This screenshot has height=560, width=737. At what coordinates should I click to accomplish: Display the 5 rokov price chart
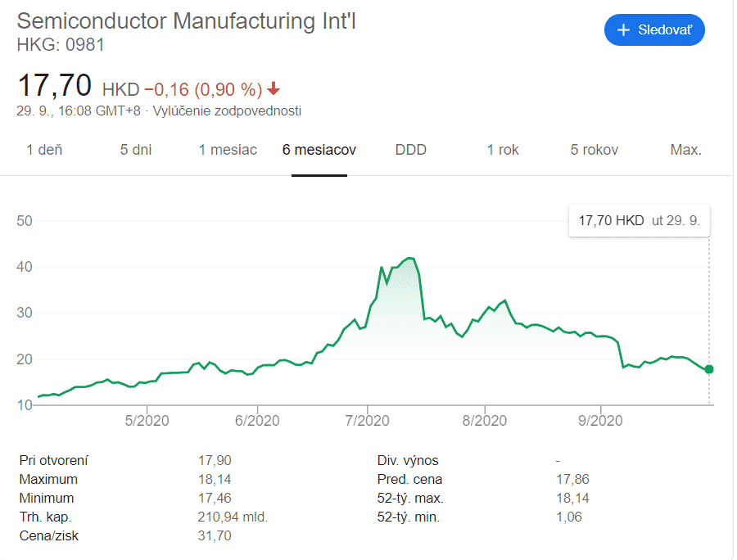[x=595, y=150]
